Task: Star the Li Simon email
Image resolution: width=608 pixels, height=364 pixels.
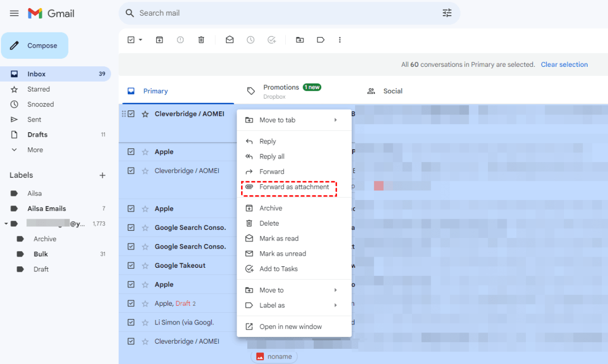Action: pos(145,322)
